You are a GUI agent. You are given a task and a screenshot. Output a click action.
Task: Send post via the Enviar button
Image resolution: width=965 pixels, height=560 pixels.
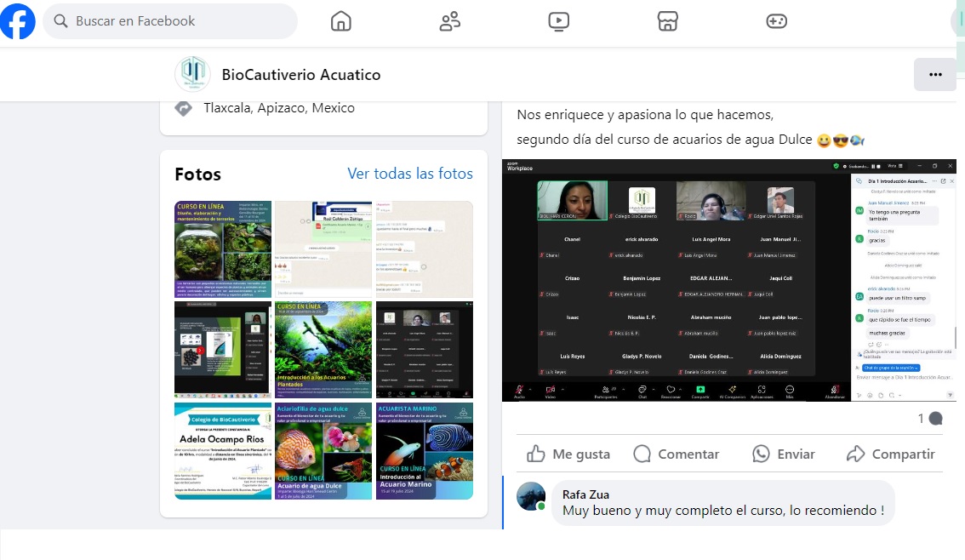[784, 454]
